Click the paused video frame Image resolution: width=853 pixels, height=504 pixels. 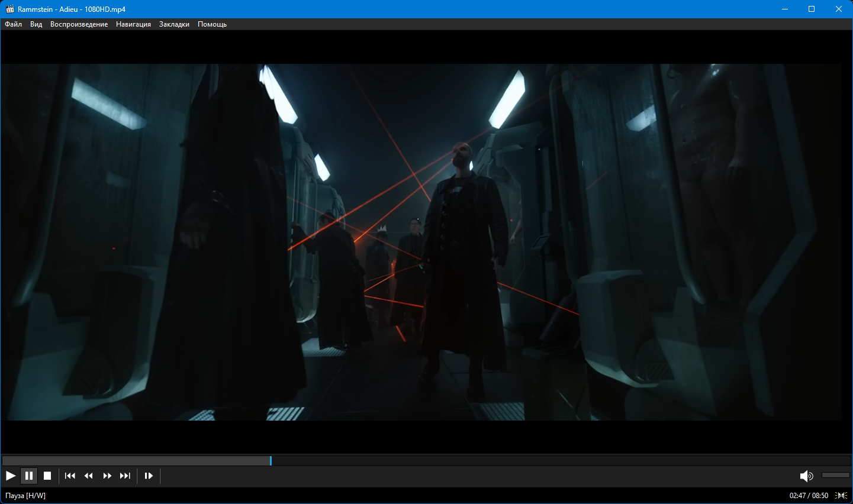tap(421, 242)
